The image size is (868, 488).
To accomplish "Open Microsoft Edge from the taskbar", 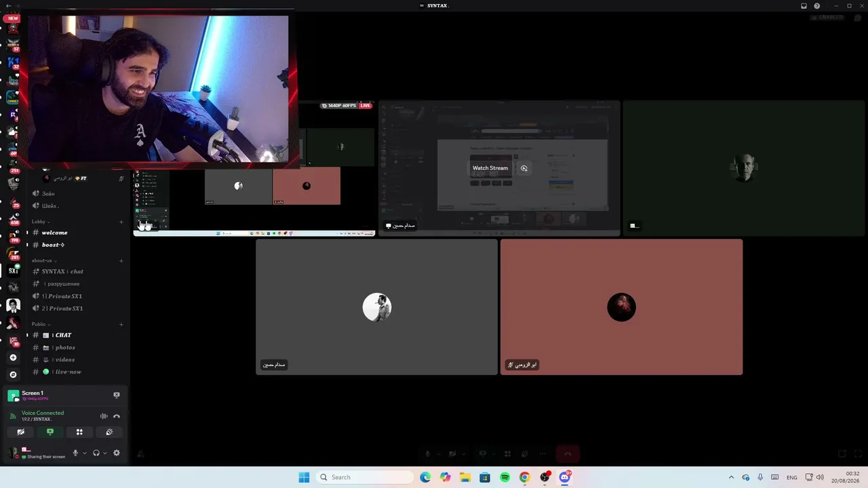I will click(425, 477).
